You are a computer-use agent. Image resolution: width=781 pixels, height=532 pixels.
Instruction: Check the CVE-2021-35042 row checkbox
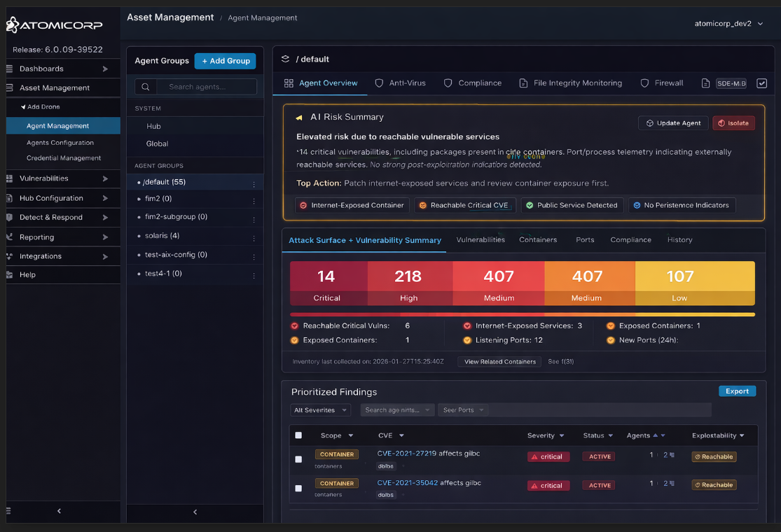click(298, 488)
